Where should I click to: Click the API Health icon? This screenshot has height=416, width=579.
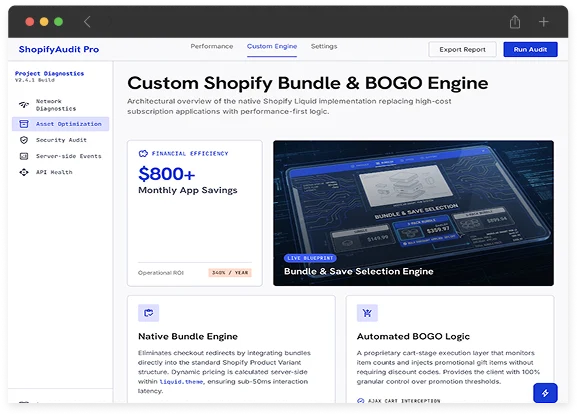click(24, 172)
